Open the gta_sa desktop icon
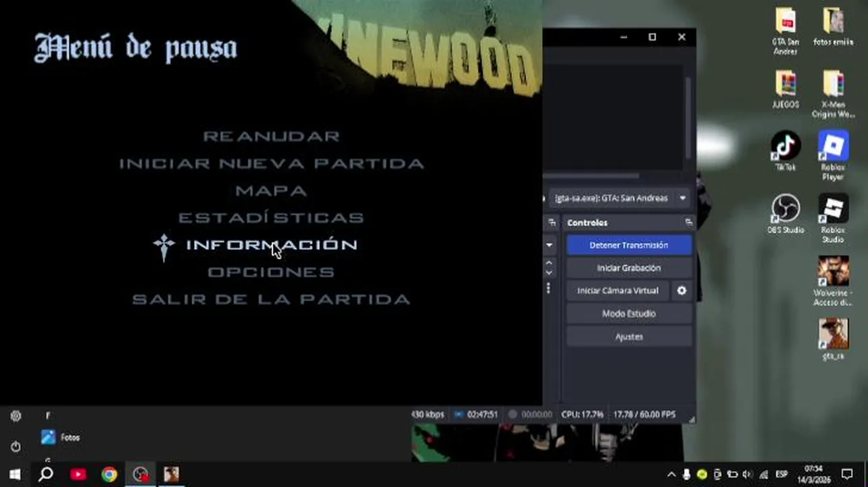The height and width of the screenshot is (487, 868). (x=833, y=340)
